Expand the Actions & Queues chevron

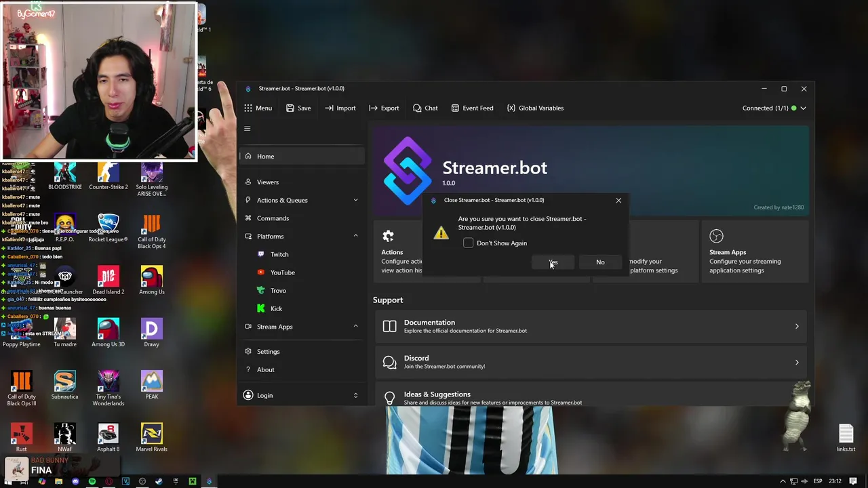[355, 200]
